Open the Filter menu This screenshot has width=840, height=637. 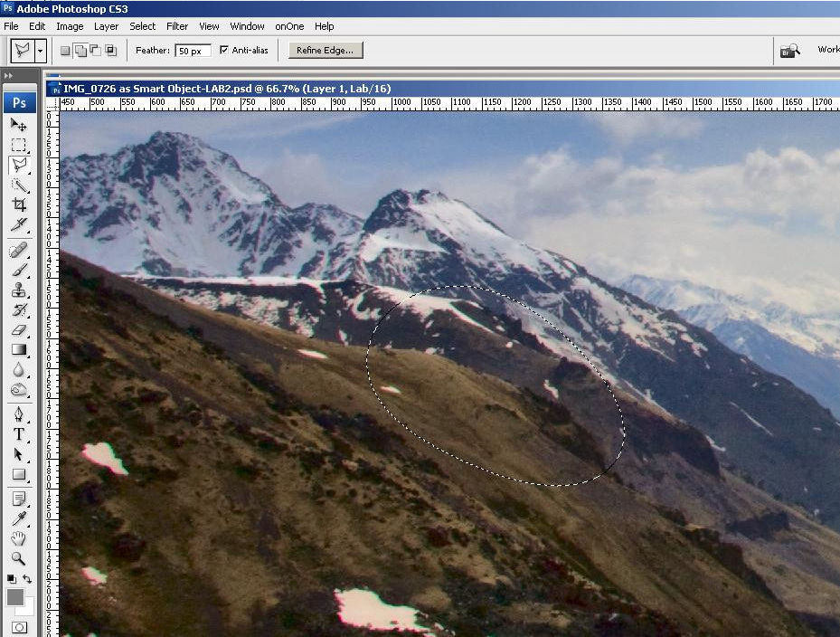pyautogui.click(x=177, y=26)
